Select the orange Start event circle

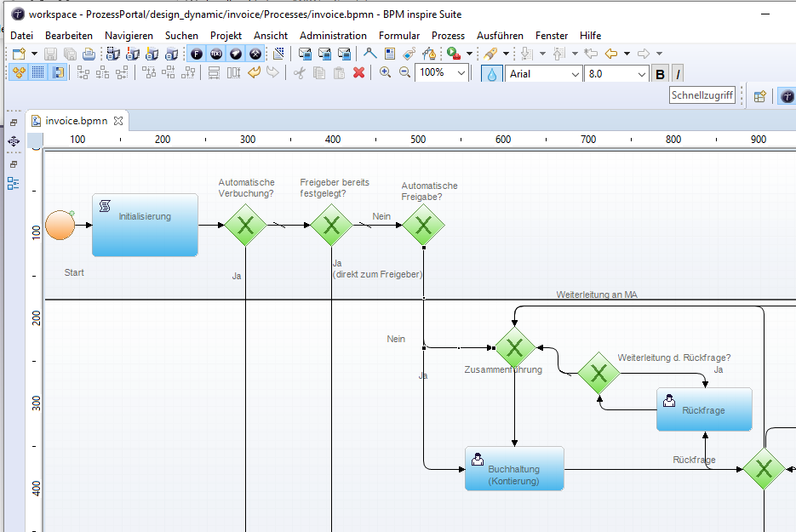[60, 225]
